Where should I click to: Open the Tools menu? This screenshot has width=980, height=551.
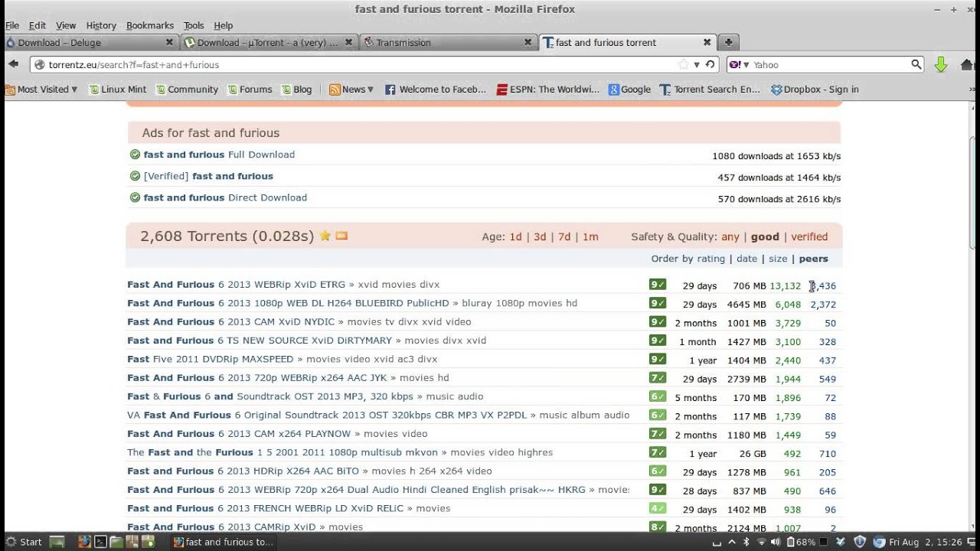194,25
